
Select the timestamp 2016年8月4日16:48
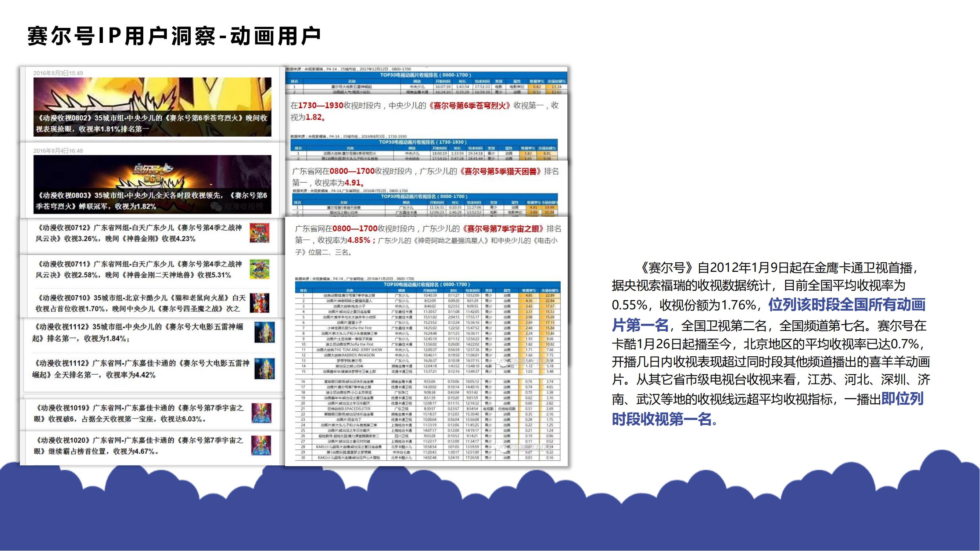tap(58, 151)
